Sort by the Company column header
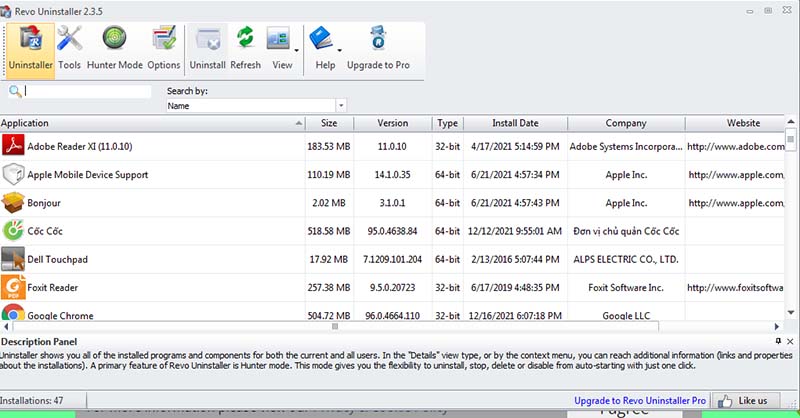This screenshot has height=418, width=800. (626, 123)
